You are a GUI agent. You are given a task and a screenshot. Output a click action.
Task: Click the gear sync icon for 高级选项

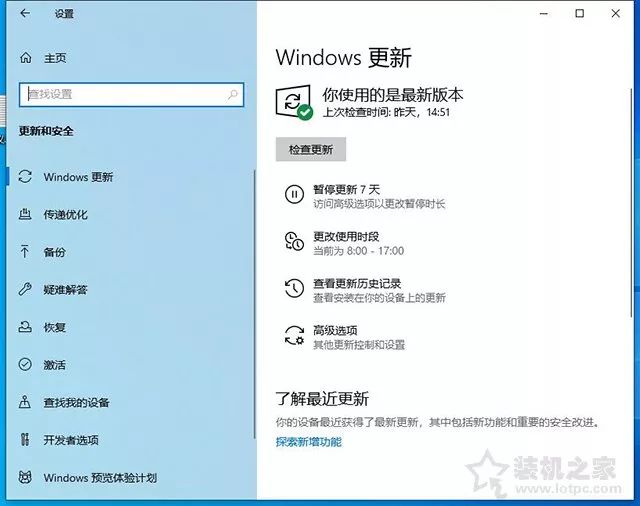tap(294, 335)
